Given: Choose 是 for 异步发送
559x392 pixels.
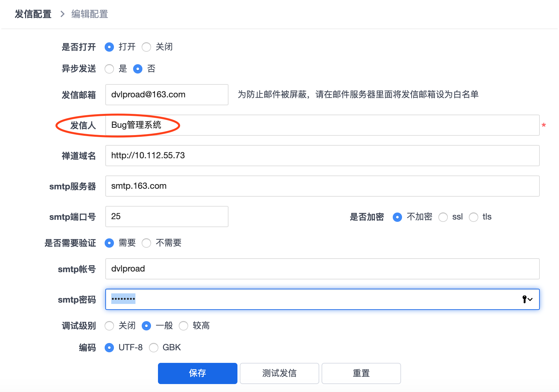Looking at the screenshot, I should [x=109, y=69].
